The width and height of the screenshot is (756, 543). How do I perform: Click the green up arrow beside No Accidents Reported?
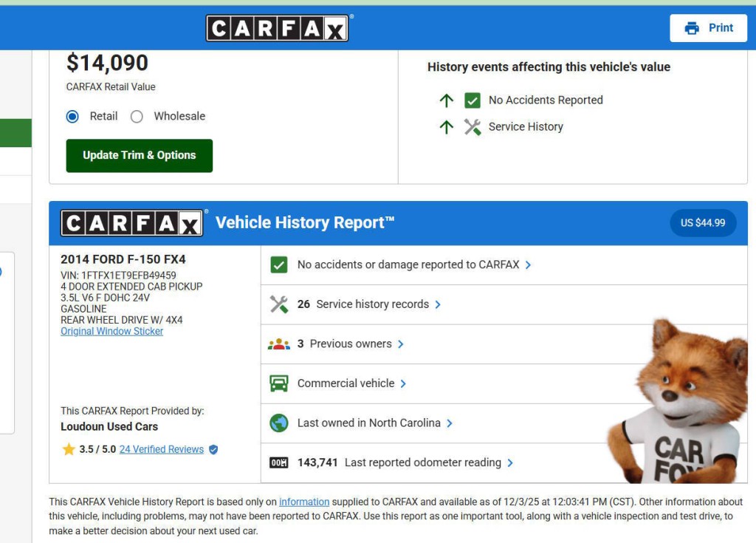(446, 100)
